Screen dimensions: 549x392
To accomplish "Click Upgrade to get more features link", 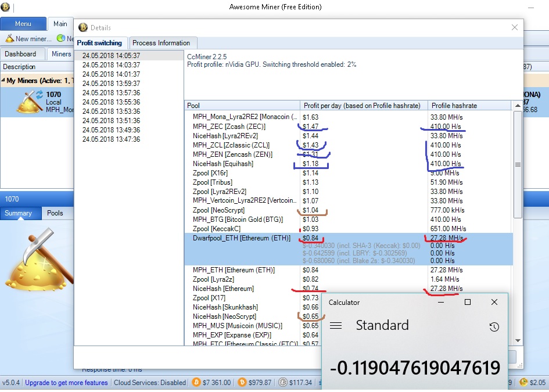I will pos(66,383).
